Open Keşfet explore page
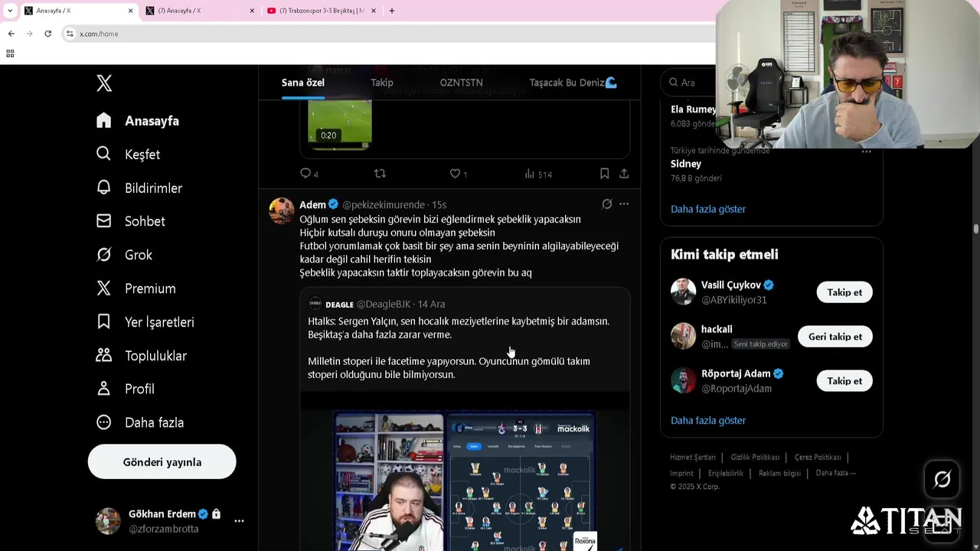 click(128, 155)
